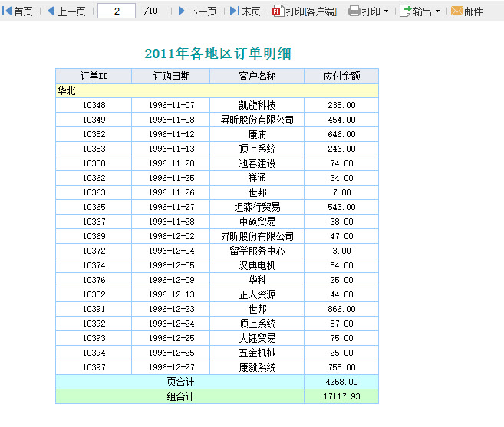Go to 下一页 text button
This screenshot has width=504, height=427.
(x=203, y=11)
